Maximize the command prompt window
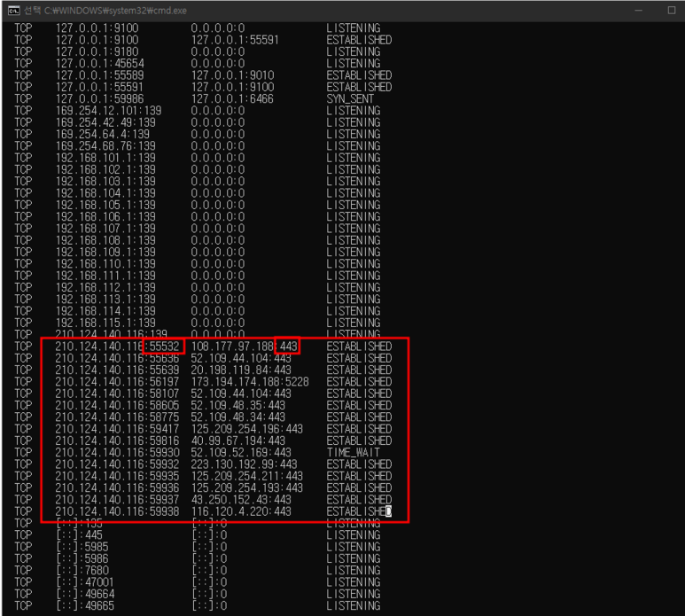The image size is (685, 616). 671,10
